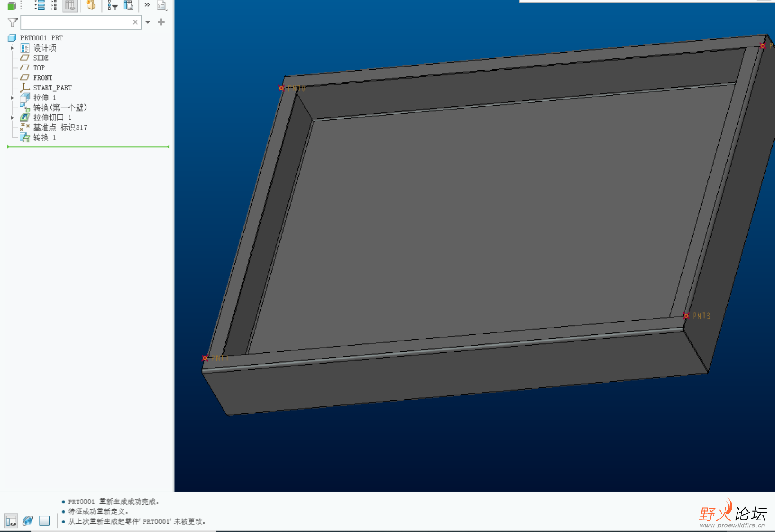This screenshot has height=532, width=775.
Task: Select datum point PNT0 in model
Action: [x=282, y=88]
